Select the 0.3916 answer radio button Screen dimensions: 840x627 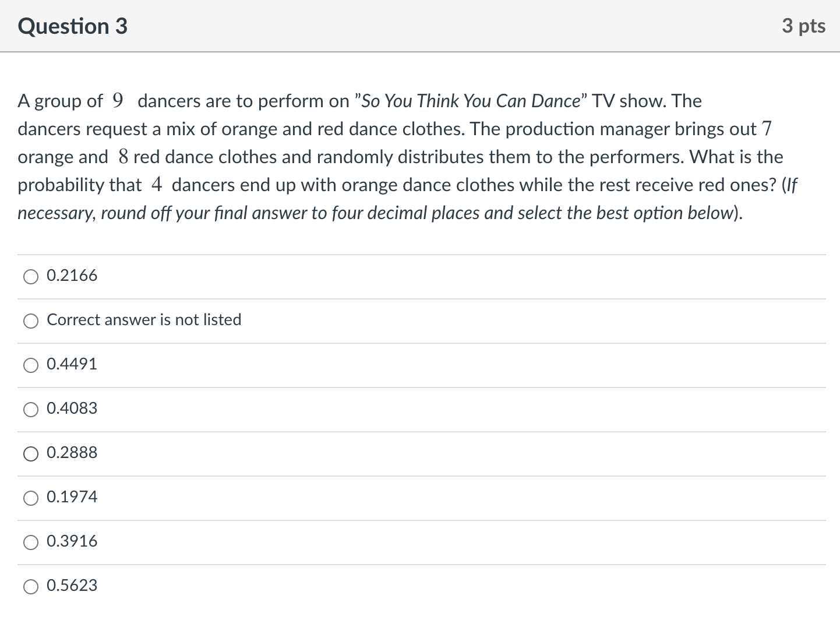(x=31, y=543)
